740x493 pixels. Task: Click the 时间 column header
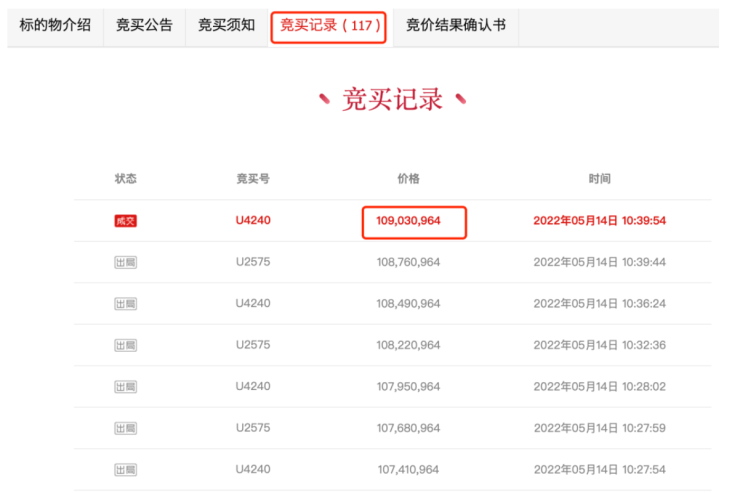pyautogui.click(x=599, y=179)
